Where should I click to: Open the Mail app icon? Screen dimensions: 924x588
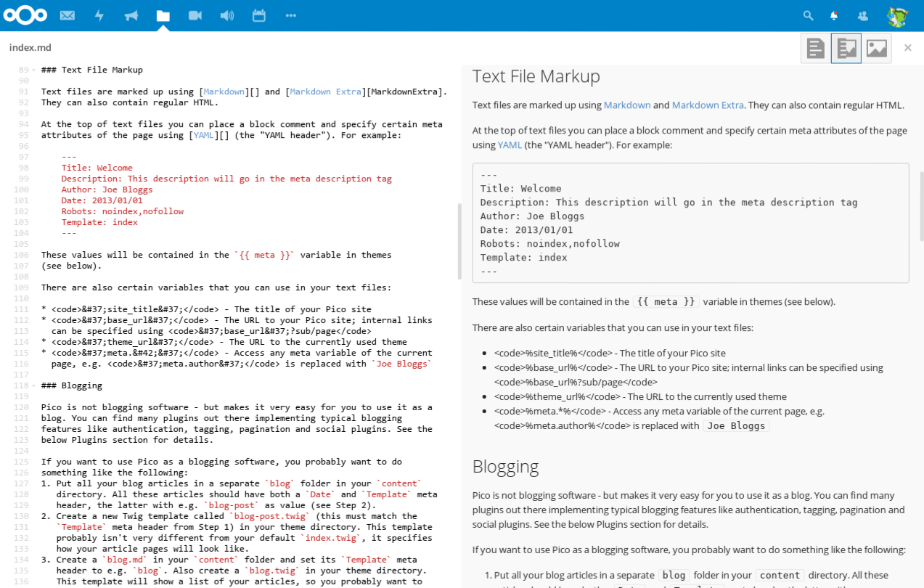68,15
